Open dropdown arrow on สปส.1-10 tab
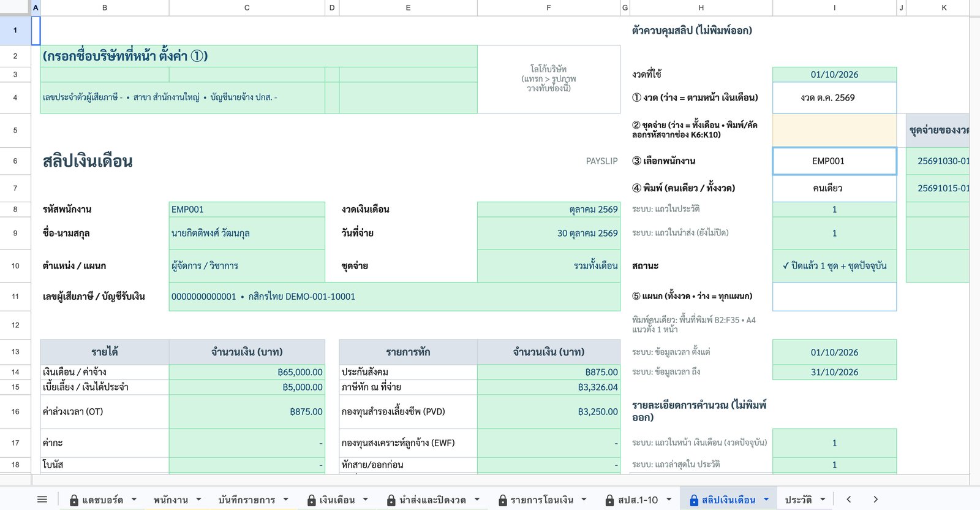980x510 pixels. (x=669, y=500)
